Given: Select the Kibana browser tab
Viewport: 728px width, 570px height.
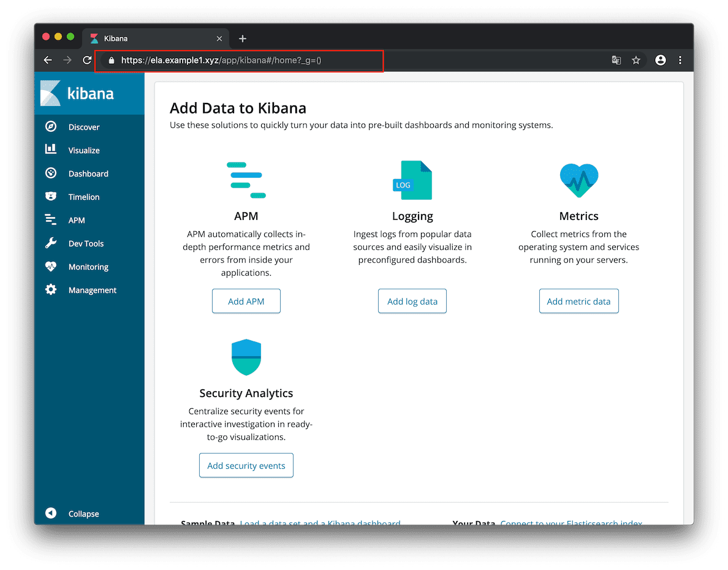Looking at the screenshot, I should click(156, 39).
